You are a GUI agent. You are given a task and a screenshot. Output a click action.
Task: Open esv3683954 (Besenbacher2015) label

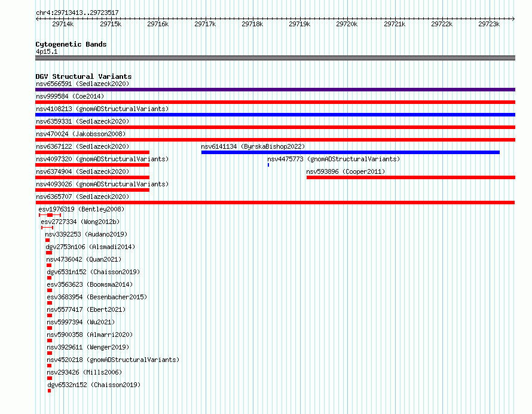click(97, 297)
